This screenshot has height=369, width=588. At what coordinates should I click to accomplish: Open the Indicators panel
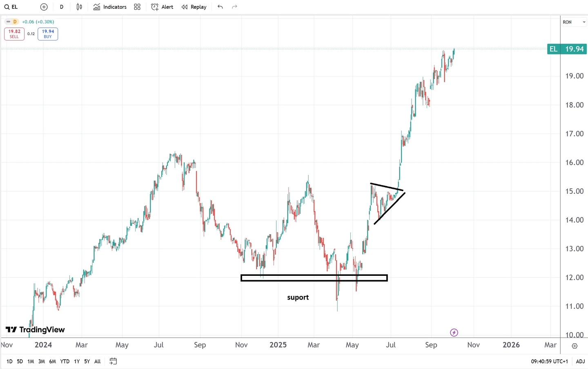coord(110,7)
